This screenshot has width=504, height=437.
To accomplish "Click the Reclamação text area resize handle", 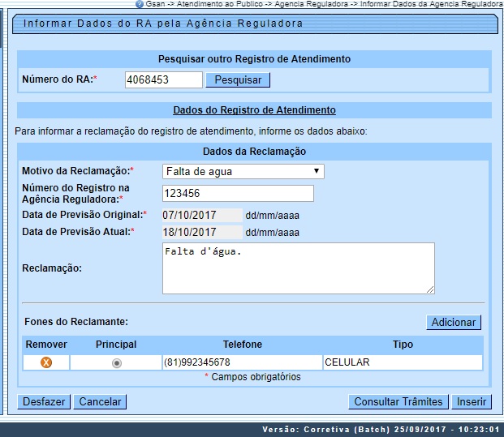I will 430,289.
